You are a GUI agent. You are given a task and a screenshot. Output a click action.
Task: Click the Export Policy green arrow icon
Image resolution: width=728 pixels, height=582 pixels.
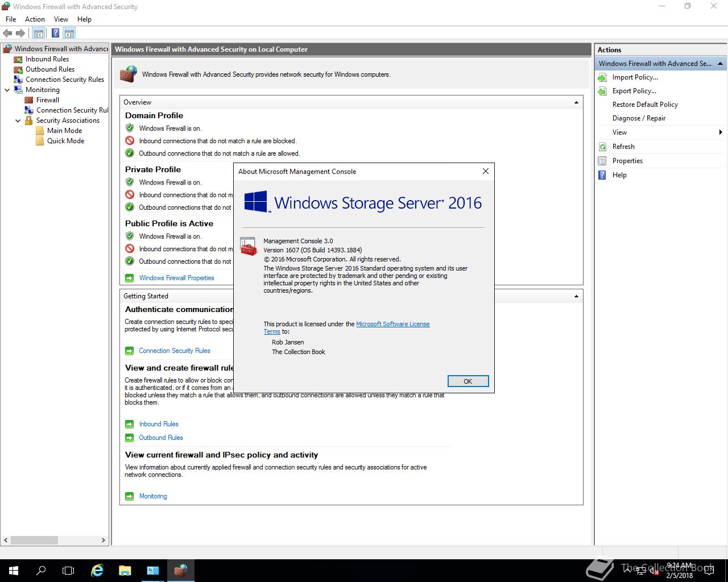[x=602, y=91]
